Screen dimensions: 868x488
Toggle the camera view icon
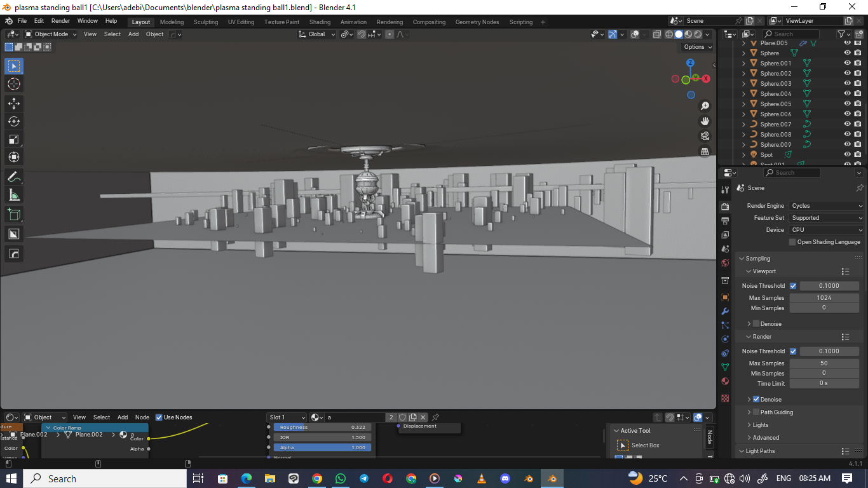tap(705, 136)
